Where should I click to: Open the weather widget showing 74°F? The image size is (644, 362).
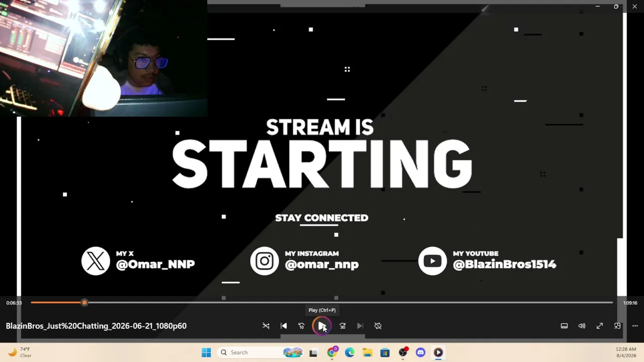click(x=20, y=352)
